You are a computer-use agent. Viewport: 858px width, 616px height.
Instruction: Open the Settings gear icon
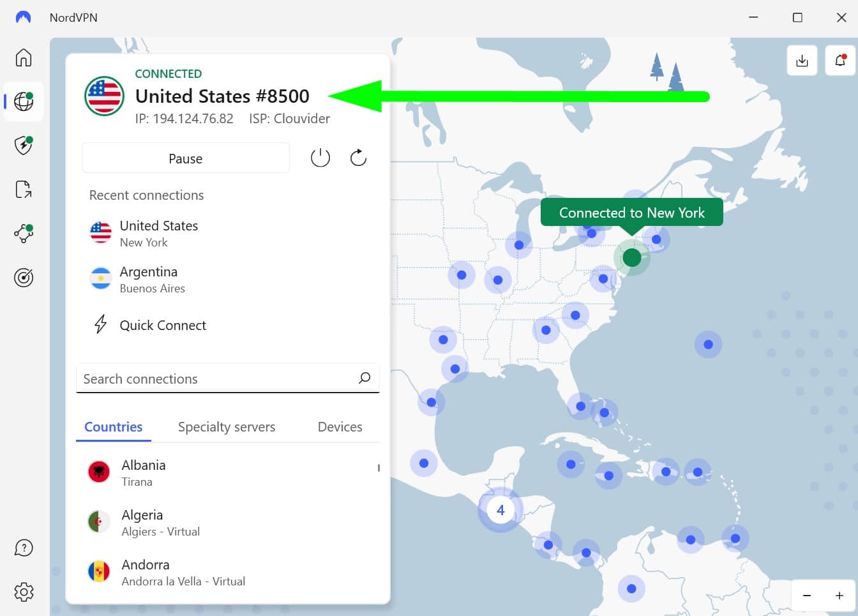pyautogui.click(x=24, y=592)
